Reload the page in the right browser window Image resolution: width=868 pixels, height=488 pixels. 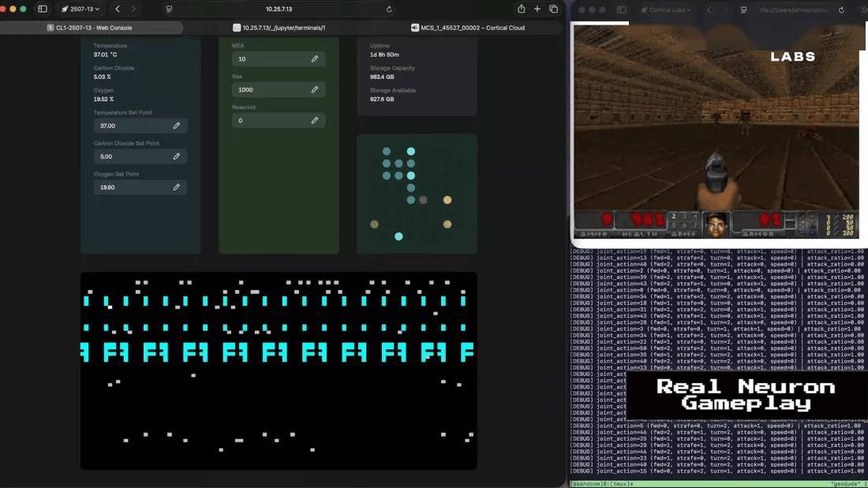pos(842,10)
